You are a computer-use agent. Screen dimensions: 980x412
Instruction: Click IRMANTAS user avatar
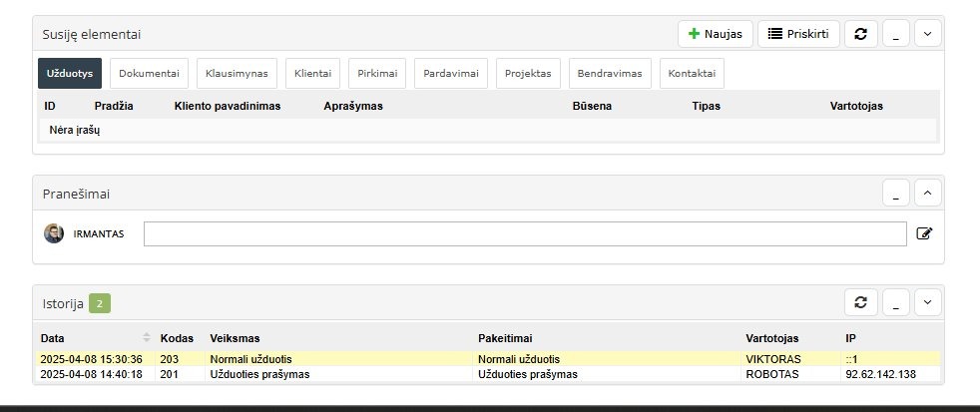pos(54,233)
